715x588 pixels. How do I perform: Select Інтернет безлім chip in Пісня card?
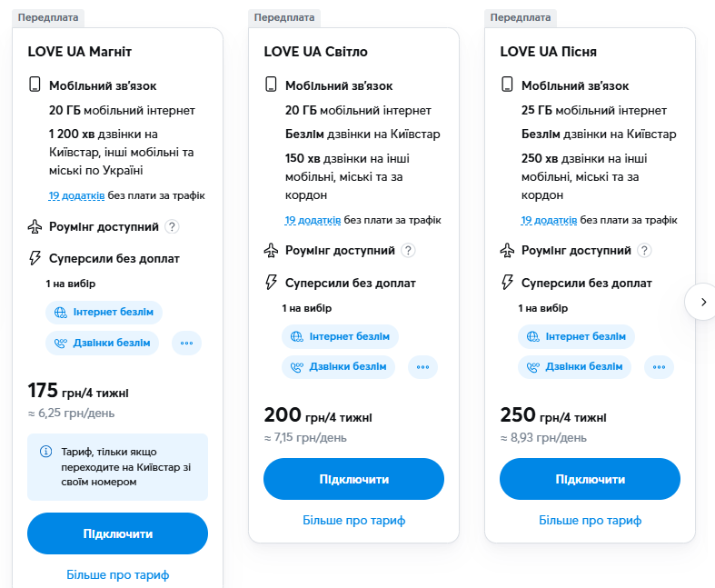[576, 336]
